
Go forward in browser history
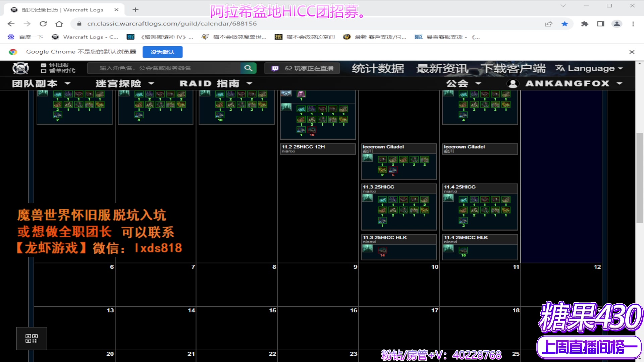(27, 24)
